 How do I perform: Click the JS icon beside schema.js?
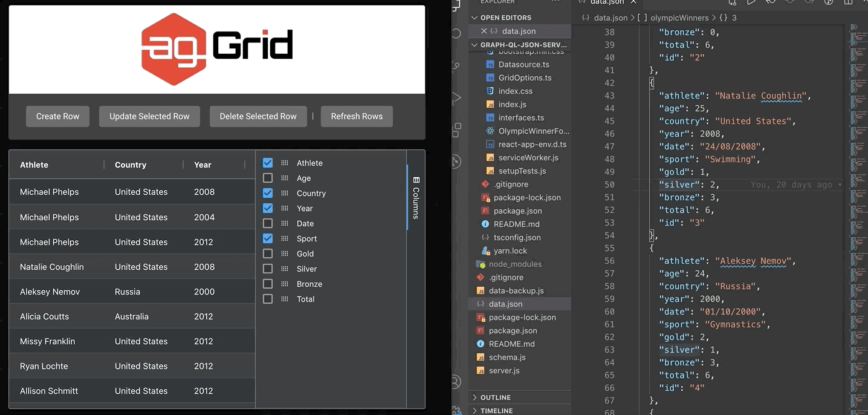coord(481,357)
